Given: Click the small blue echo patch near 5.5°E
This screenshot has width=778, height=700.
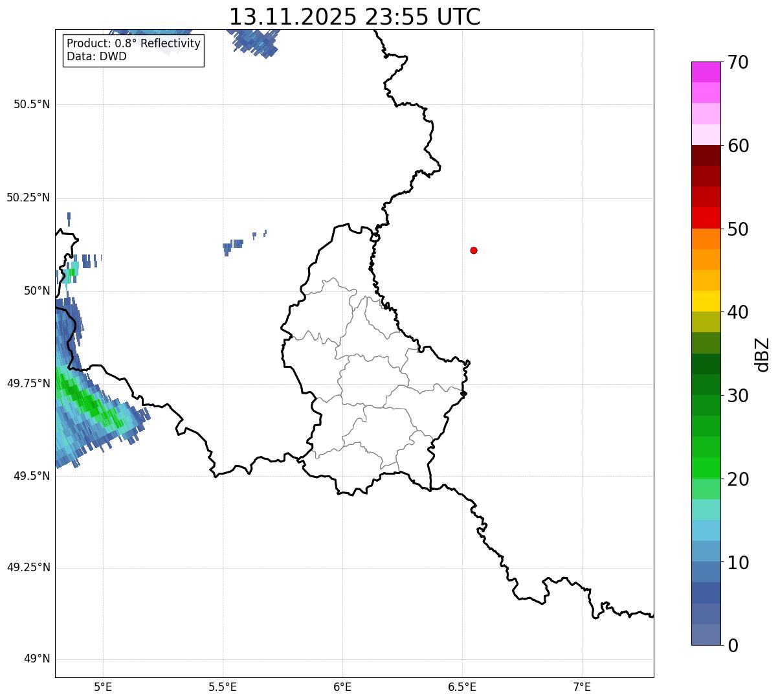Looking at the screenshot, I should (232, 246).
